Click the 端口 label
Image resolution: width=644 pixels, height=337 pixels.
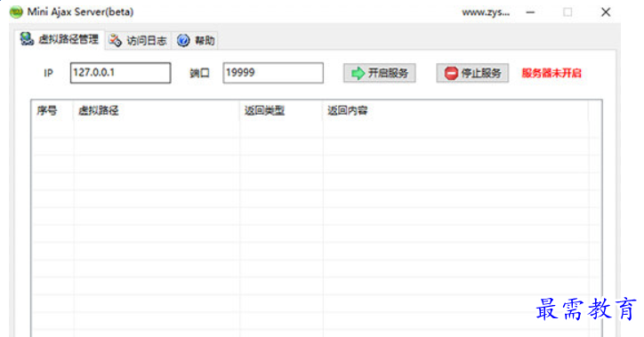(x=199, y=73)
